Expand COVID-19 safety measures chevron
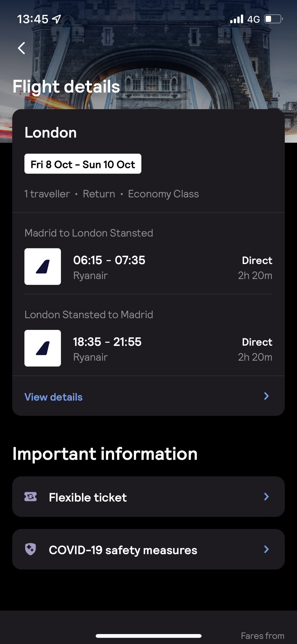Screen dimensions: 297x644 [266, 549]
